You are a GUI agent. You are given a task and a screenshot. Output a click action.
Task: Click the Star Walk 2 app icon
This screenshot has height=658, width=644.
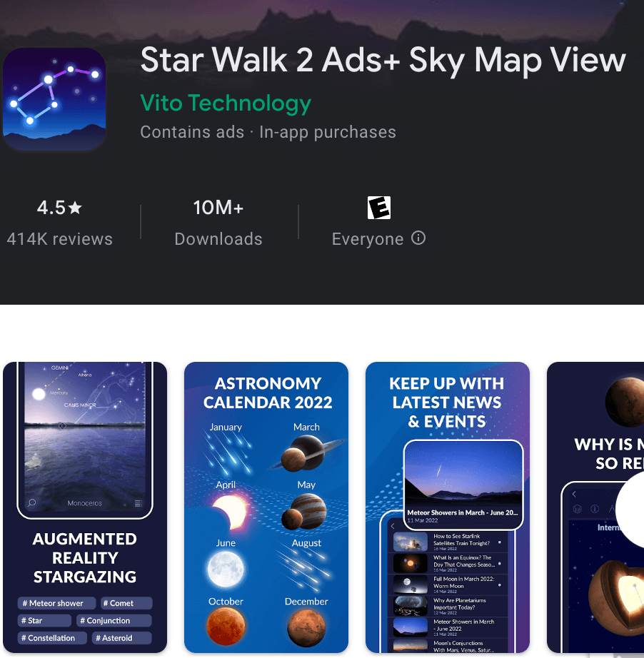[x=54, y=99]
